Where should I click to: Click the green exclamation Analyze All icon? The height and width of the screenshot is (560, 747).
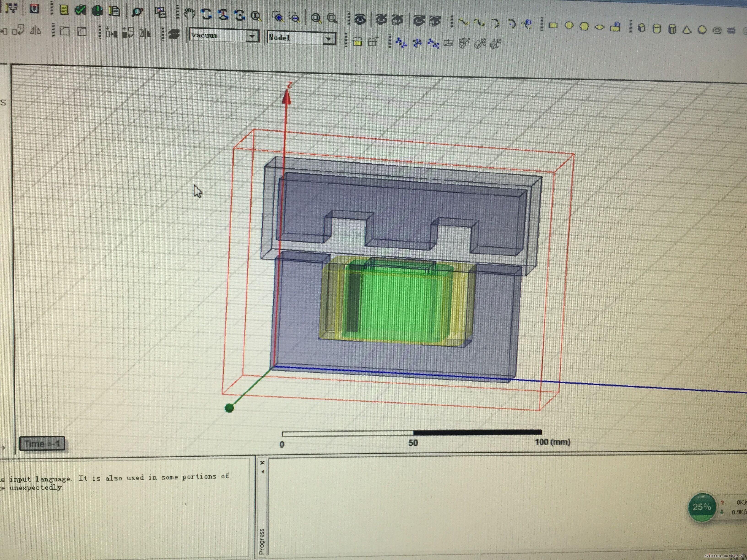(97, 10)
